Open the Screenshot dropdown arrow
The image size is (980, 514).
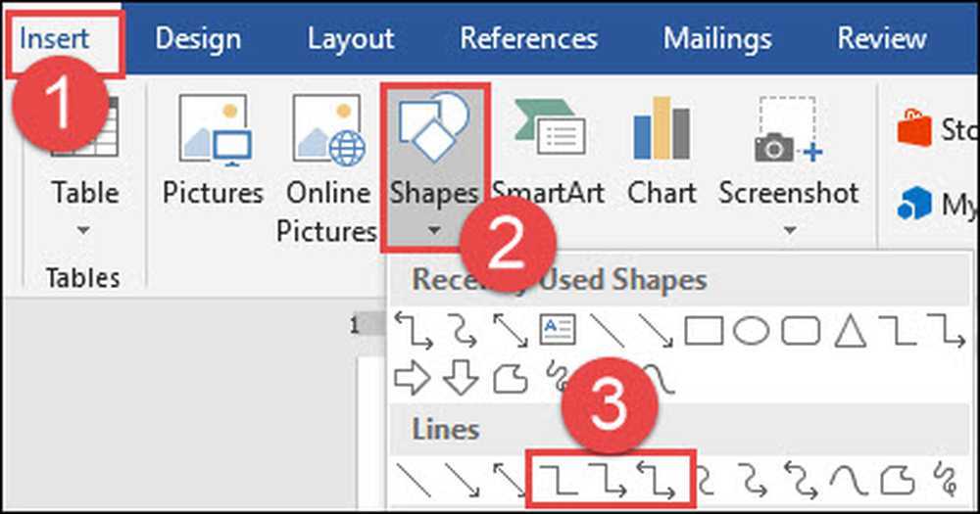789,230
